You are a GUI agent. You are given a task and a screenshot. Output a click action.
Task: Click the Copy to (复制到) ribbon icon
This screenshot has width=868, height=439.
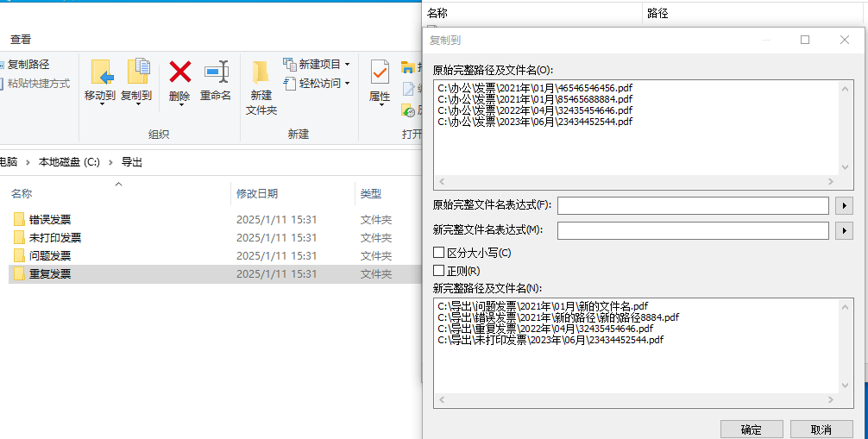(x=138, y=72)
